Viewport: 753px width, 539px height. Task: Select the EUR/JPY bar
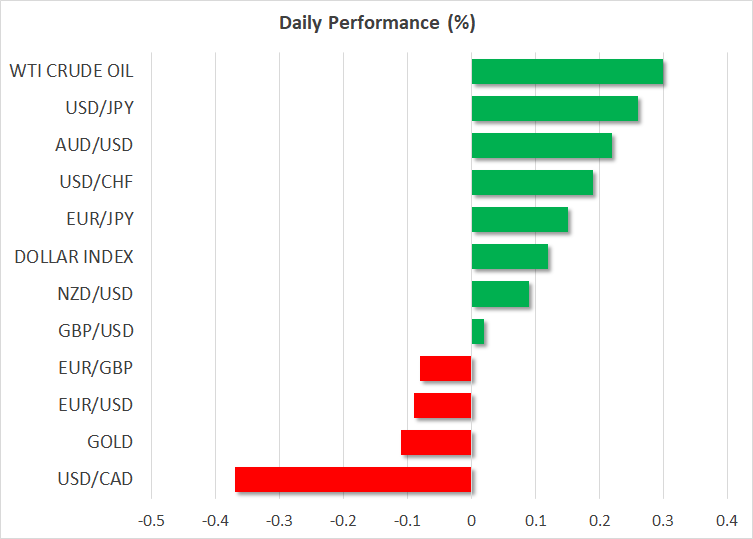[x=519, y=220]
